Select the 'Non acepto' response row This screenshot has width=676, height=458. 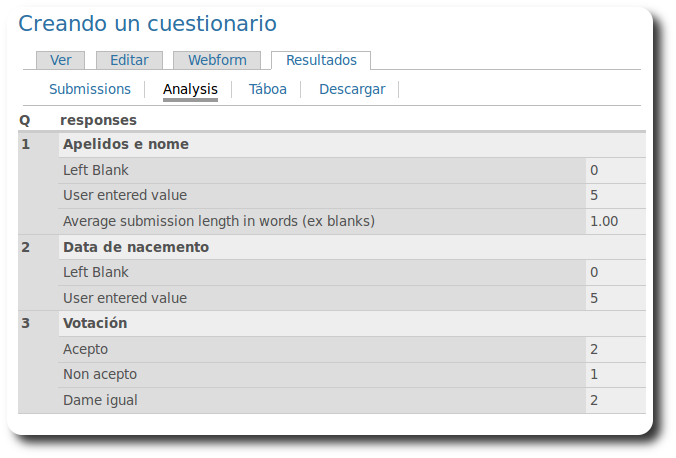pyautogui.click(x=100, y=374)
